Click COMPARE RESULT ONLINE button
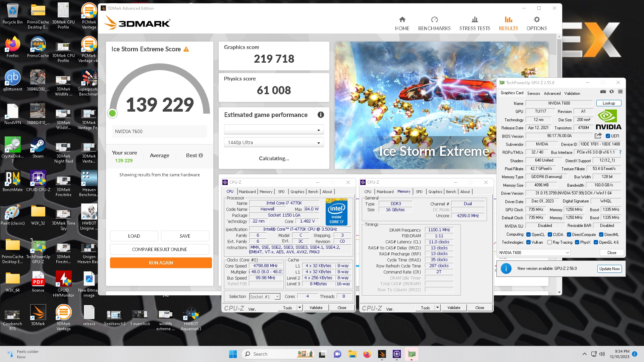Screen dimensions: 644x362 160,249
